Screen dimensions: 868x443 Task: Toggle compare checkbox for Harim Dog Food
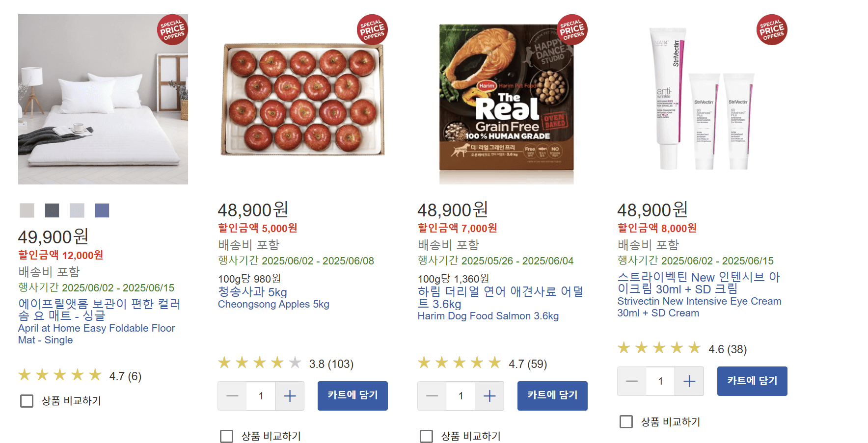[x=426, y=436]
